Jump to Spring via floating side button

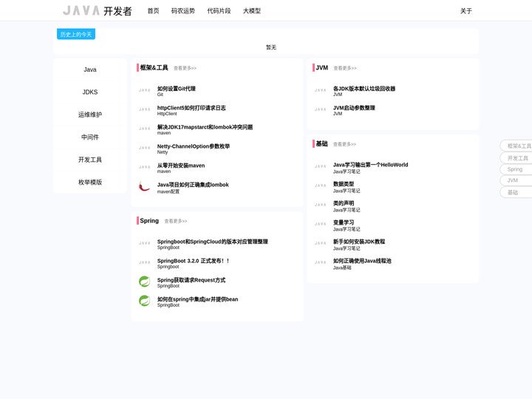[x=516, y=169]
